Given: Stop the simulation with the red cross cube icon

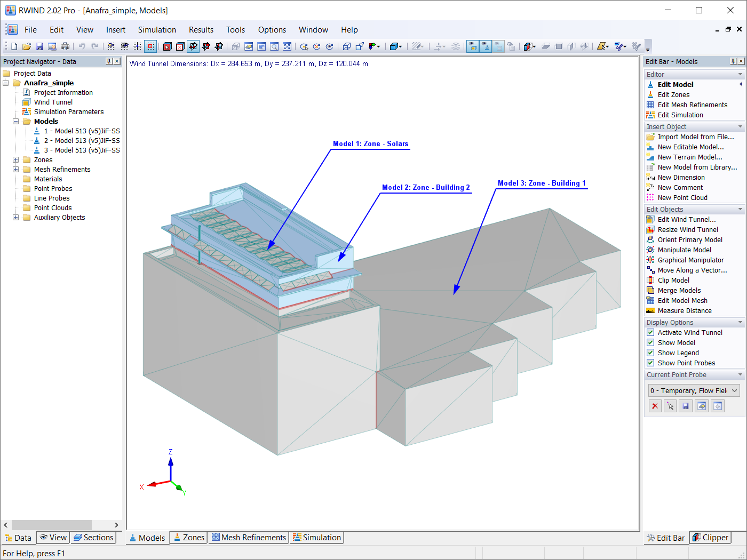Looking at the screenshot, I should point(180,46).
